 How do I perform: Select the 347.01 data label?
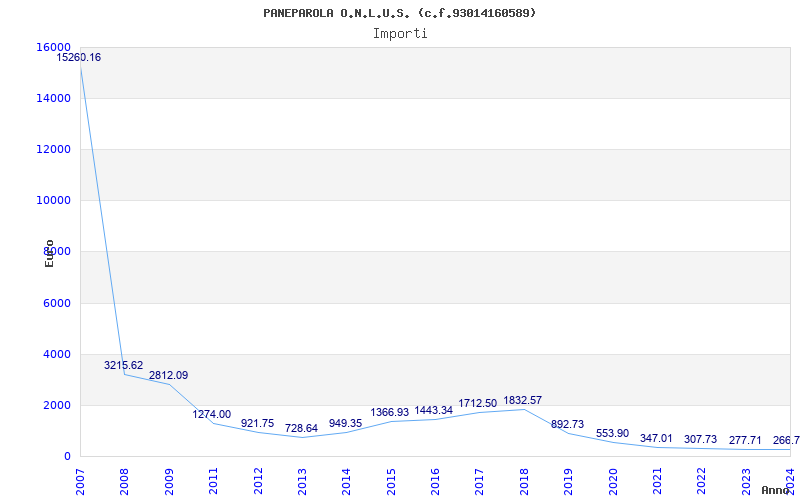[x=656, y=438]
